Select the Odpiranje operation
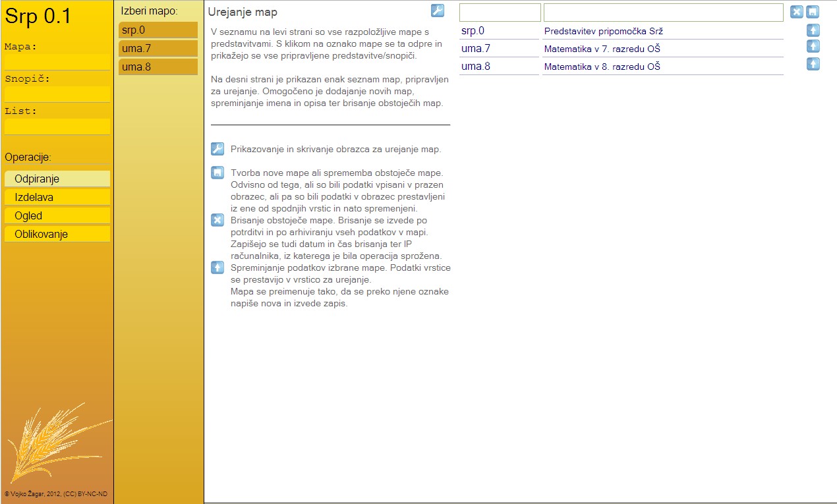 coord(57,179)
